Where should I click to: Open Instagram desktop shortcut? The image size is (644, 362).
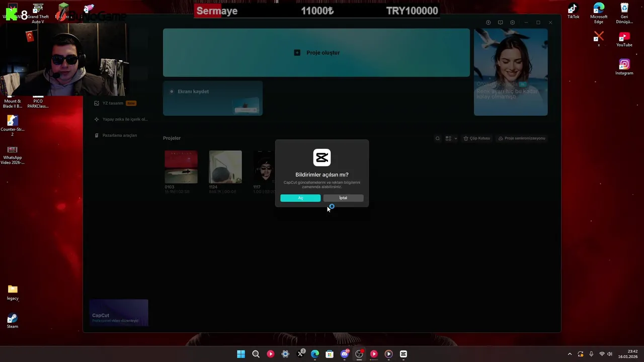pos(624,67)
